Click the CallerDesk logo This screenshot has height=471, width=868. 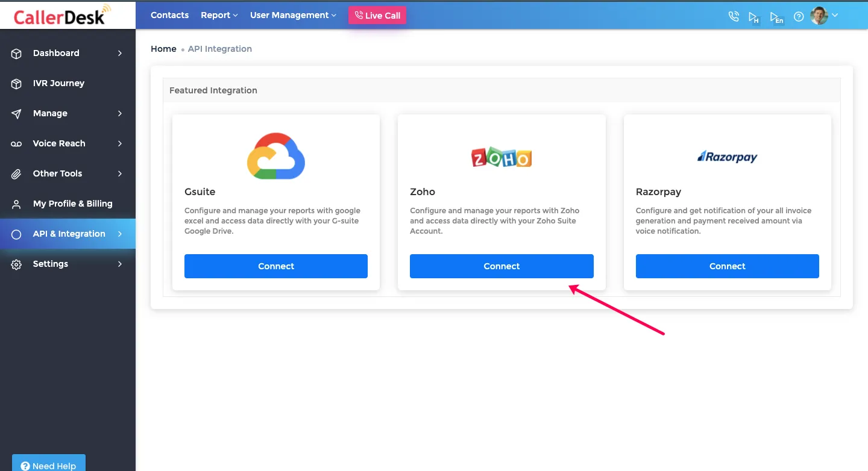[62, 15]
